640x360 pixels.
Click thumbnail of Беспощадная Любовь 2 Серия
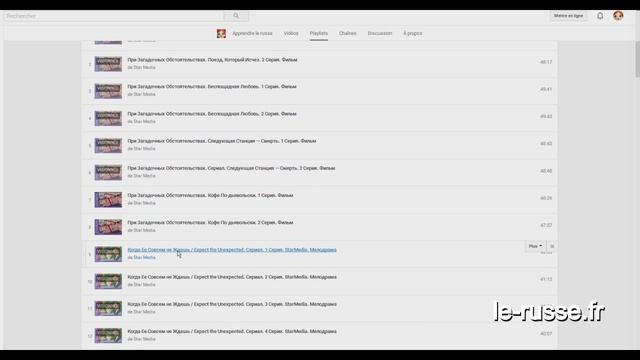coord(108,118)
